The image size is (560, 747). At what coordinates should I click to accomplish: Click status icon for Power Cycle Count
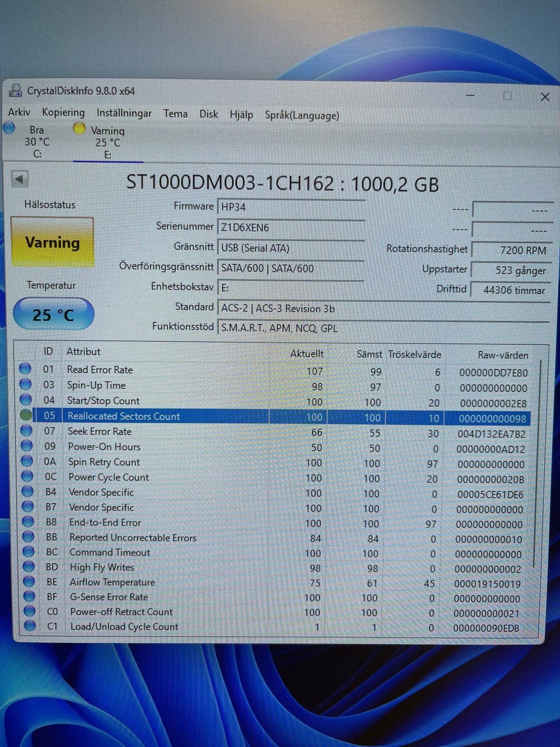[27, 476]
